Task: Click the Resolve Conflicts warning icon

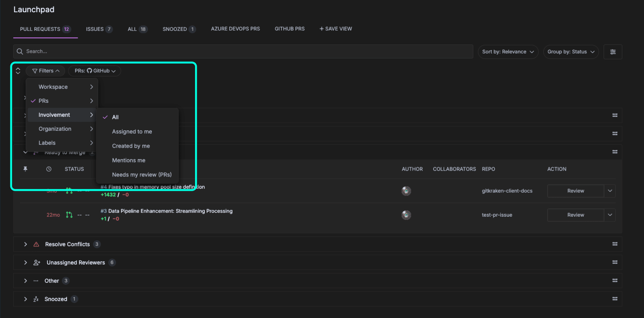Action: pos(36,244)
